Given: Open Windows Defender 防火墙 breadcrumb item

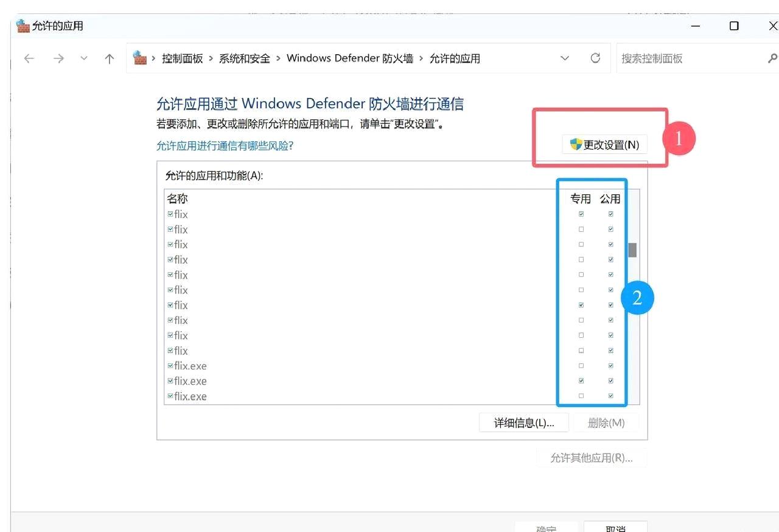Looking at the screenshot, I should 350,58.
